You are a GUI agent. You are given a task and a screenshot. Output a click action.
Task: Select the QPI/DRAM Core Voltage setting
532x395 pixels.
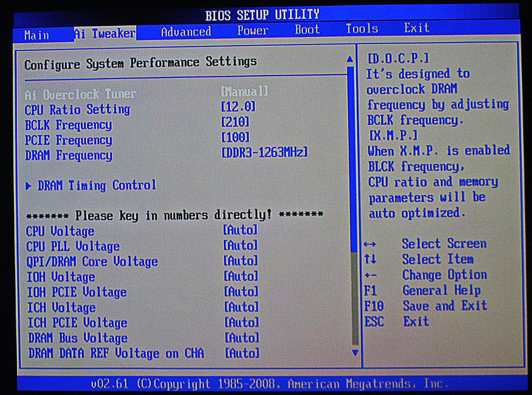[240, 261]
